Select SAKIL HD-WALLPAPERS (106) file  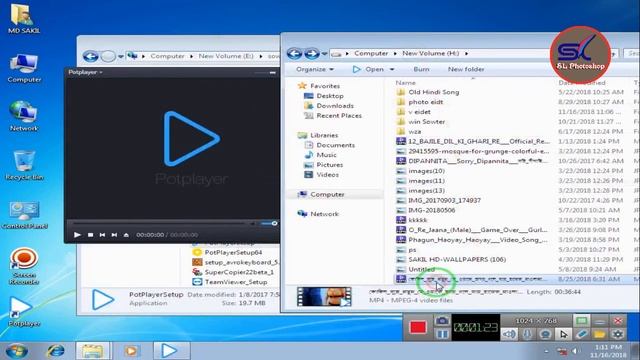[457, 259]
